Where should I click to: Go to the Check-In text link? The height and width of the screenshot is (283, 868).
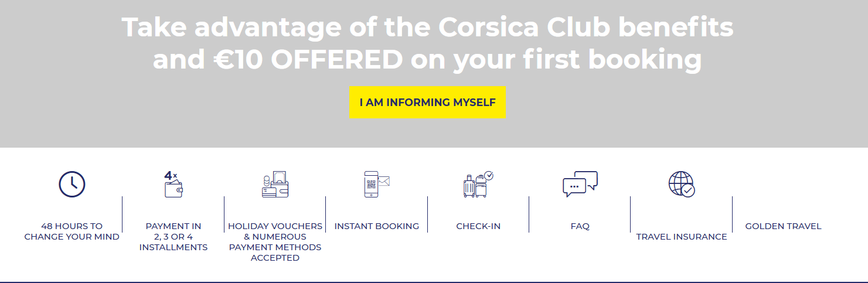coord(478,226)
